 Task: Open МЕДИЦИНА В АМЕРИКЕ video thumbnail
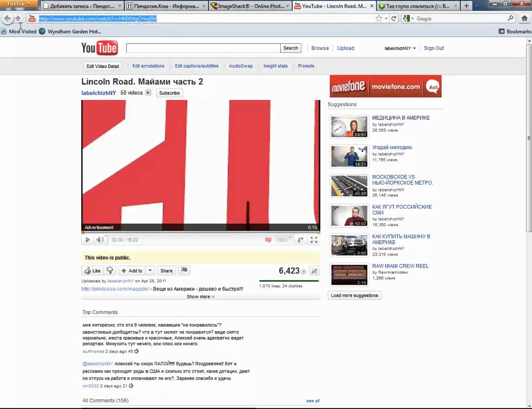pos(349,127)
